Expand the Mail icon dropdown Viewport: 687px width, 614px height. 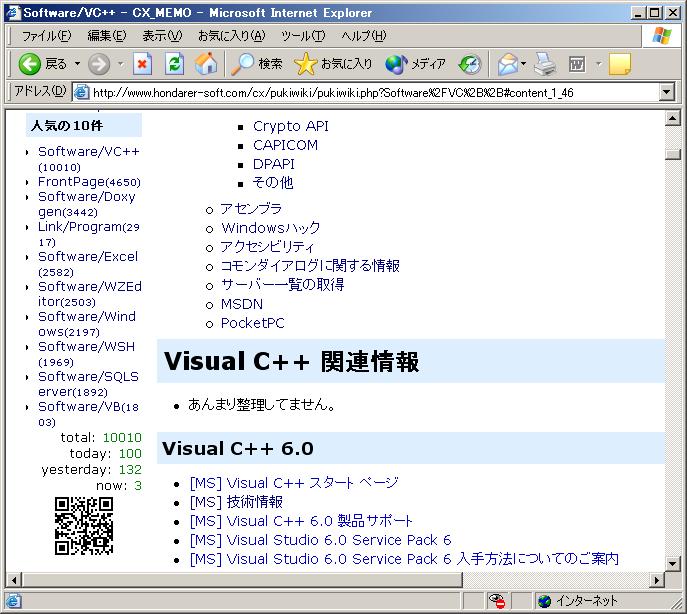(x=523, y=64)
